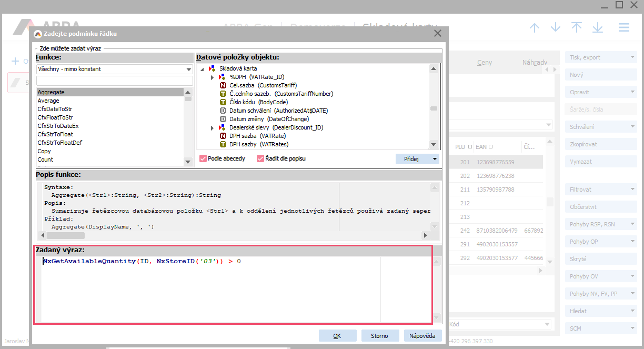Image resolution: width=644 pixels, height=349 pixels.
Task: Select Cel.sazba (CustomsTariff) item
Action: pyautogui.click(x=263, y=85)
